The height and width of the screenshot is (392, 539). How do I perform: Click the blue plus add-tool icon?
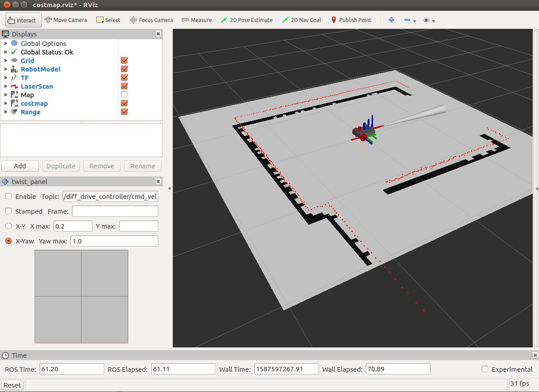[391, 20]
